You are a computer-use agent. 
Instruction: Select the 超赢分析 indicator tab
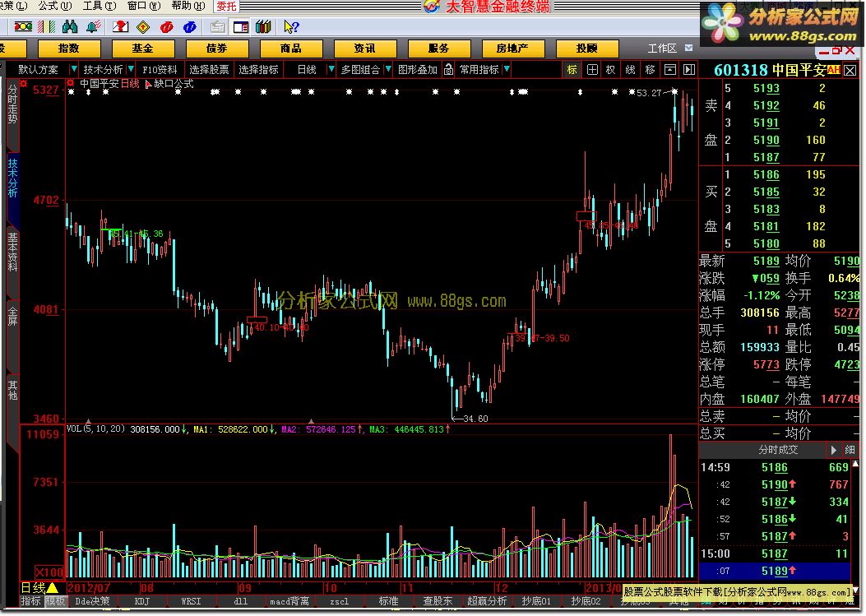click(487, 601)
